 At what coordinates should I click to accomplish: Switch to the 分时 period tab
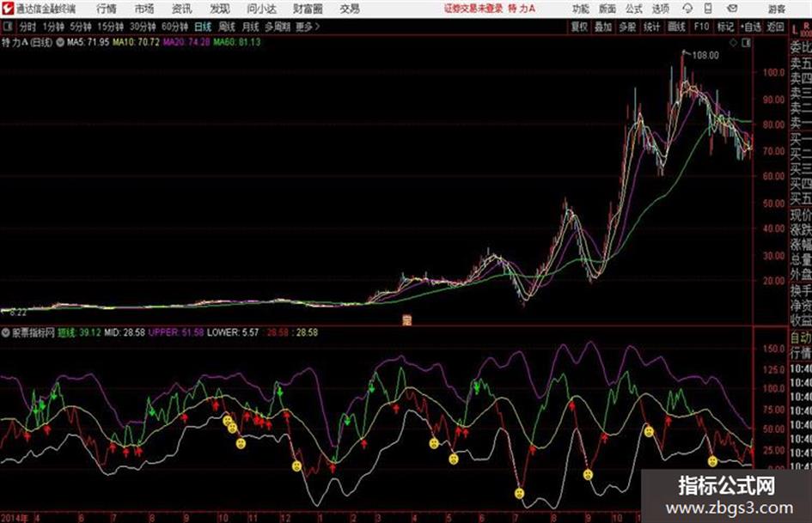tap(28, 27)
